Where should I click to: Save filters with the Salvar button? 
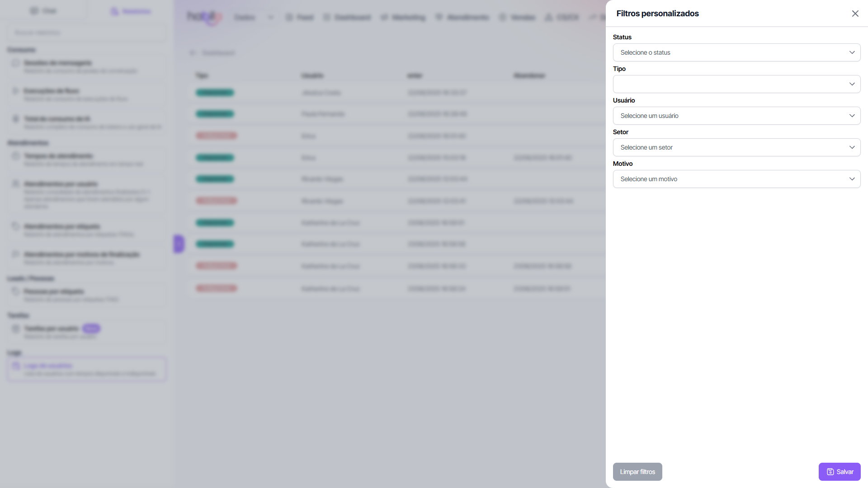pyautogui.click(x=839, y=472)
